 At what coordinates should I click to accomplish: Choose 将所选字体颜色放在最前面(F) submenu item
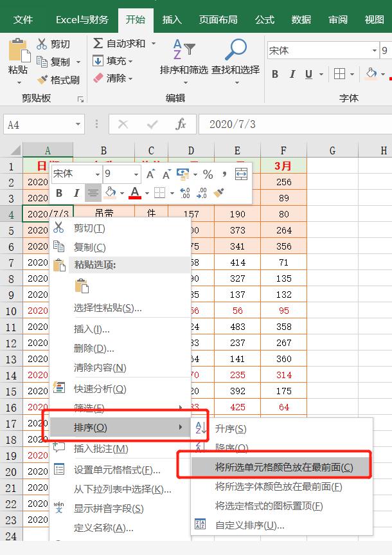(x=281, y=487)
